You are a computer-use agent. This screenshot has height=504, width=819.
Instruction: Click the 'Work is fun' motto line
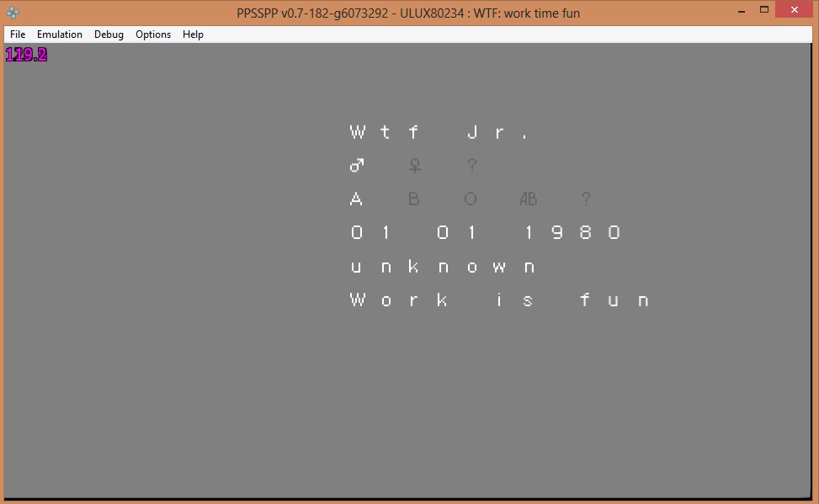[499, 300]
